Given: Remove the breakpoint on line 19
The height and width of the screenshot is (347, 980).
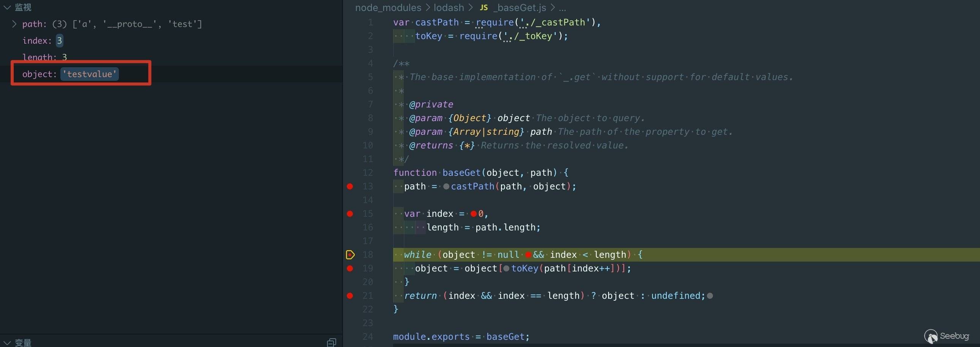Looking at the screenshot, I should tap(350, 268).
